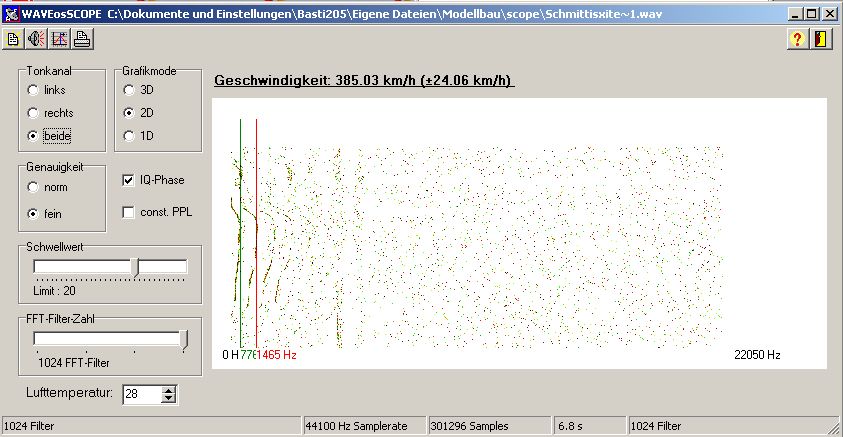This screenshot has height=437, width=843.
Task: Click the Schwellwert threshold slider handle
Action: (x=137, y=267)
